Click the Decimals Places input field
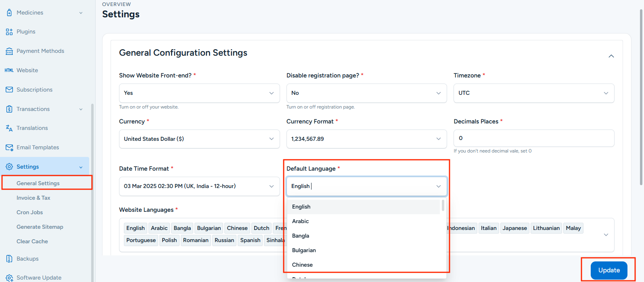The height and width of the screenshot is (282, 644). coord(533,138)
